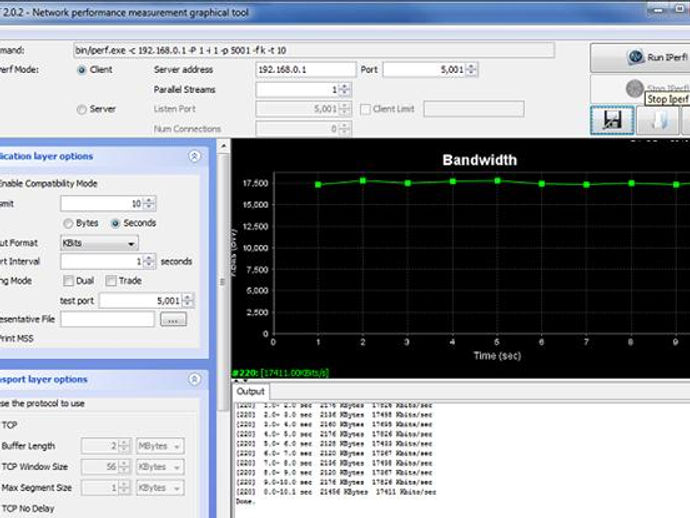Screen dimensions: 690x518
Task: Click the Print MSS label
Action: (x=17, y=338)
